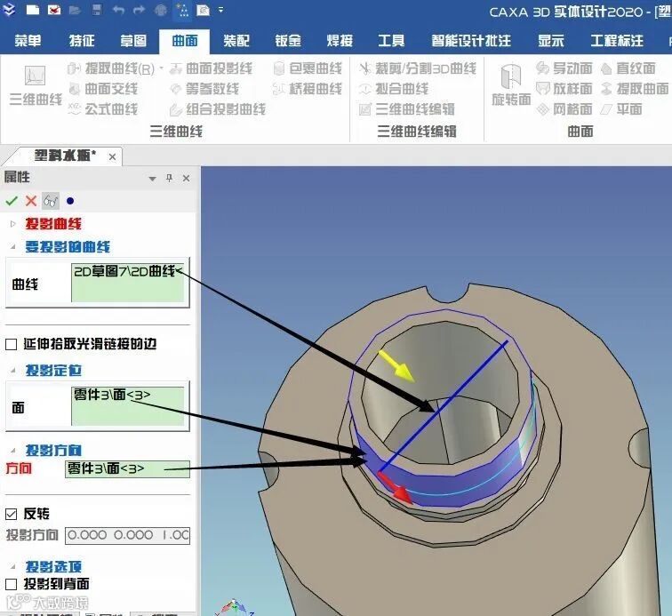The width and height of the screenshot is (672, 616).
Task: Open the 工具 ribbon tab
Action: 391,41
